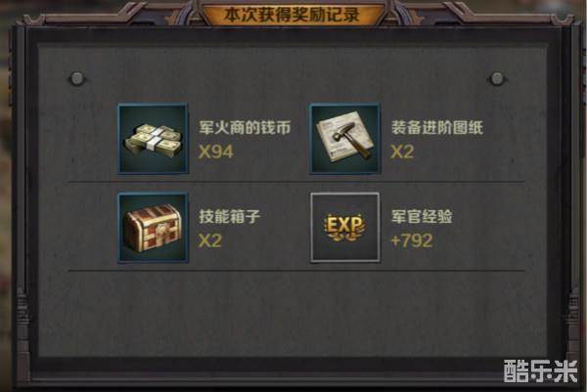The height and width of the screenshot is (392, 587).
Task: Select the 装备进阶图纸 item label
Action: (437, 127)
